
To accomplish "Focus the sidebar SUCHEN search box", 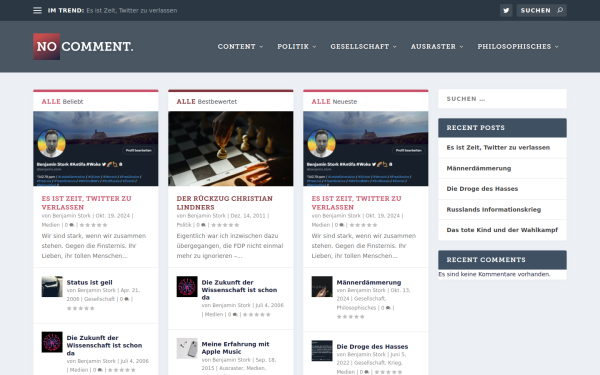I will [502, 99].
